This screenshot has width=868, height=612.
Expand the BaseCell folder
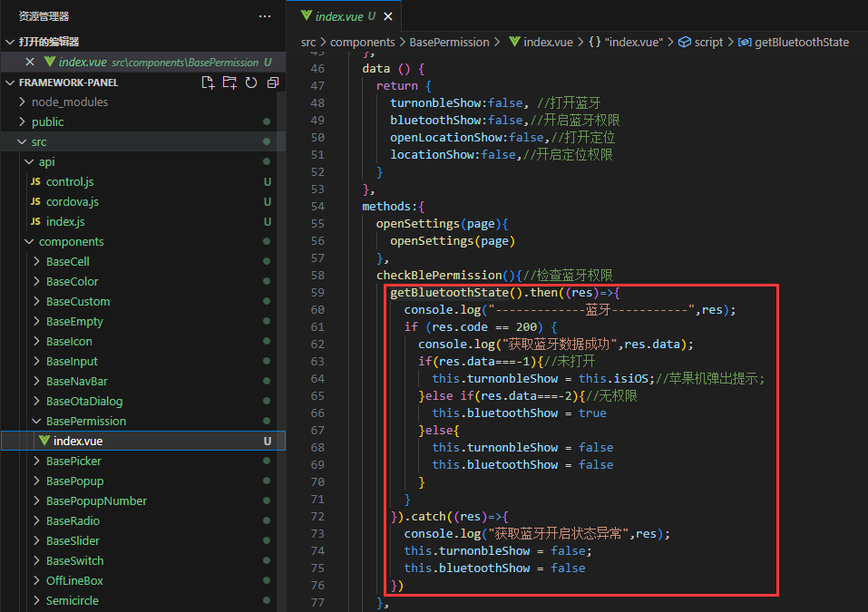coord(36,261)
